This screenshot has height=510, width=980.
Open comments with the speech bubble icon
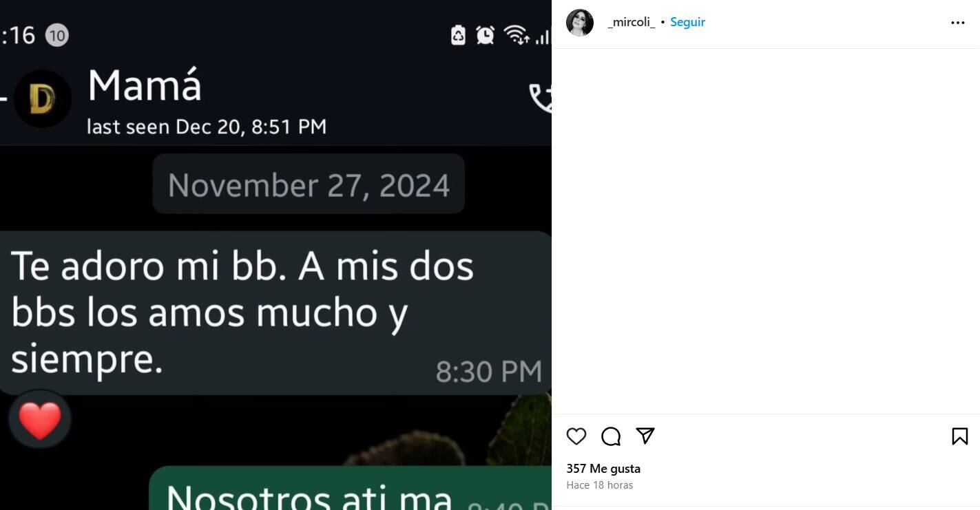click(611, 436)
